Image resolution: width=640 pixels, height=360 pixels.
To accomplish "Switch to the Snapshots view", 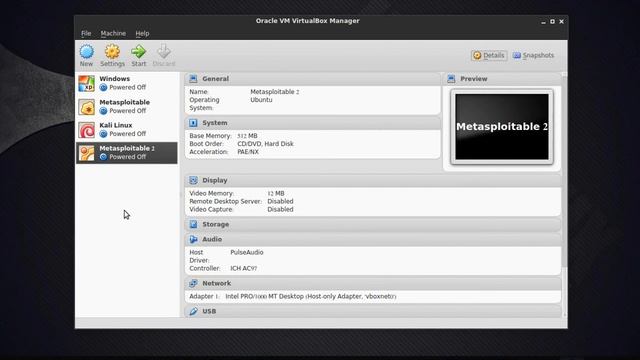I will click(533, 56).
